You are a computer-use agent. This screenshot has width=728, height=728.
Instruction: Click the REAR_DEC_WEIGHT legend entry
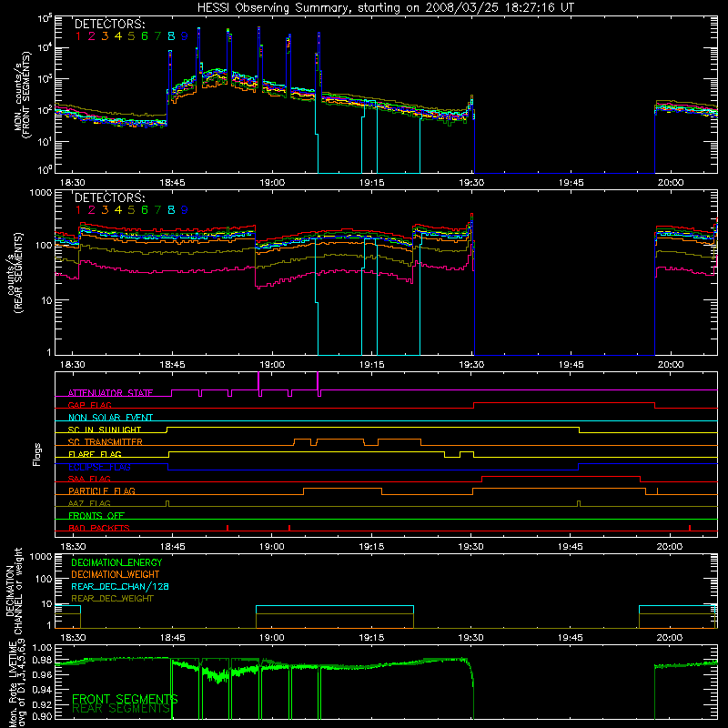point(112,599)
